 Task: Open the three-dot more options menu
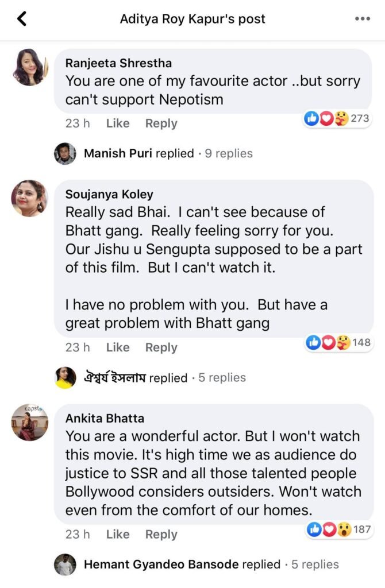[362, 19]
